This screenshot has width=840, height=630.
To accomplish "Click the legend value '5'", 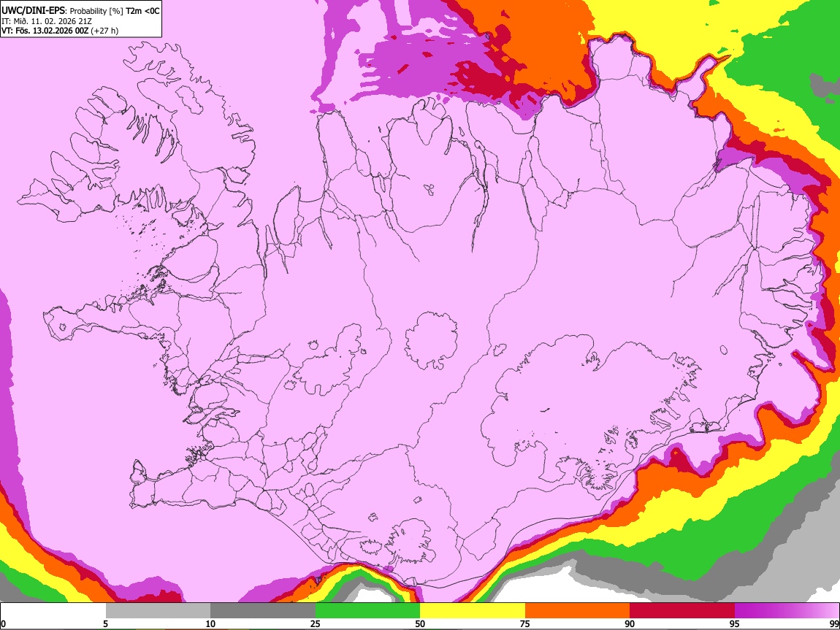I will (x=105, y=623).
